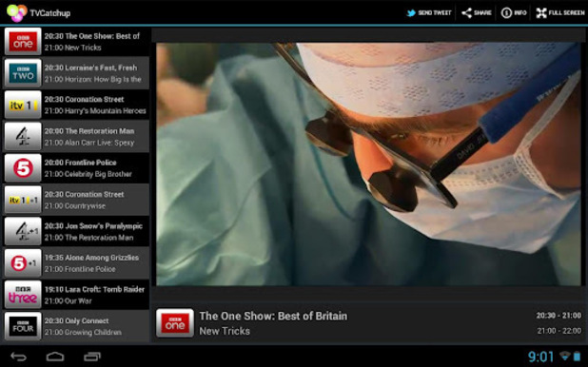The width and height of the screenshot is (588, 367).
Task: Click '20:30 Lorraine's Fast, Fresh' listing
Action: point(90,68)
